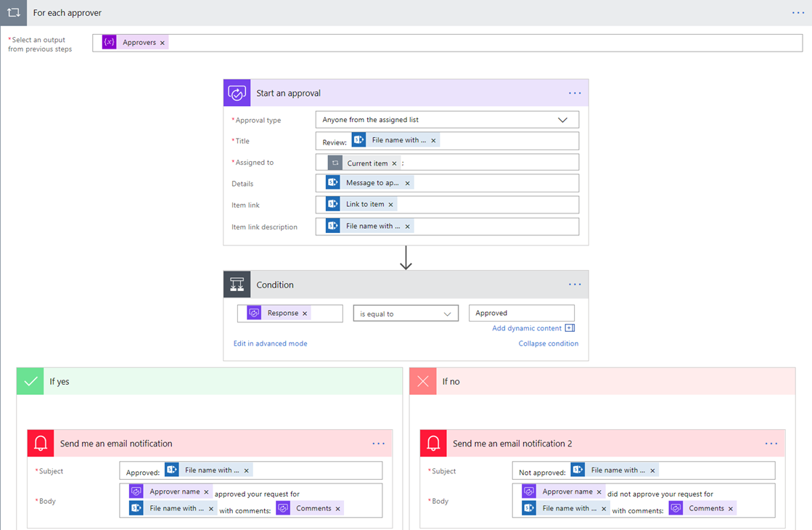Remove the Response token from condition

tap(305, 314)
